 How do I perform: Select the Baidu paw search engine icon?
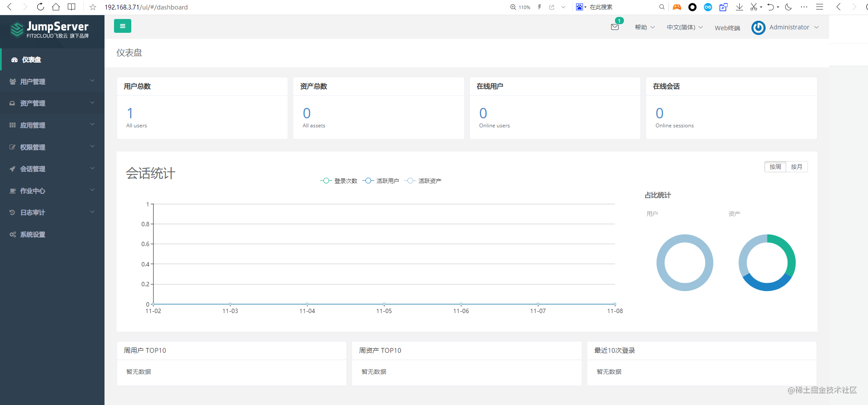click(580, 7)
